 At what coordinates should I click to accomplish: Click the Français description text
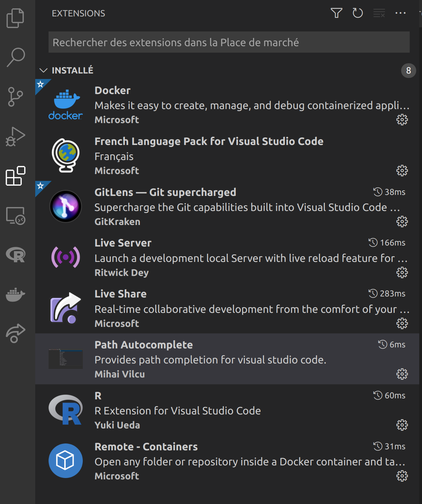click(x=114, y=156)
